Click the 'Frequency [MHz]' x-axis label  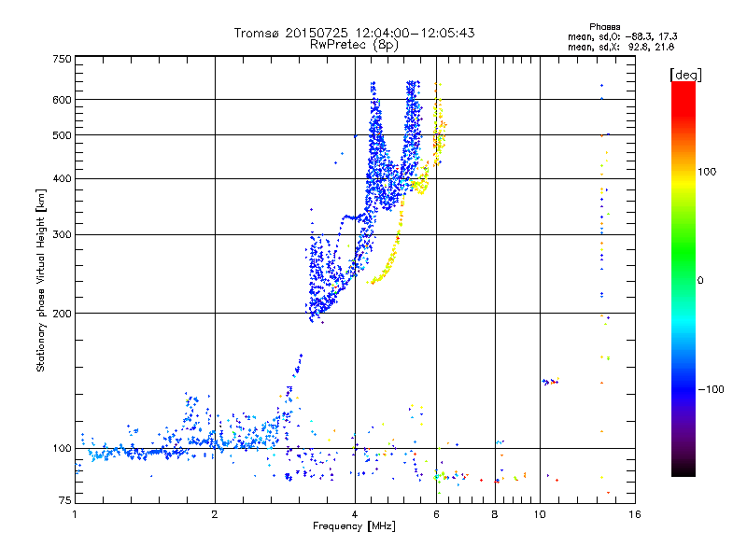354,526
